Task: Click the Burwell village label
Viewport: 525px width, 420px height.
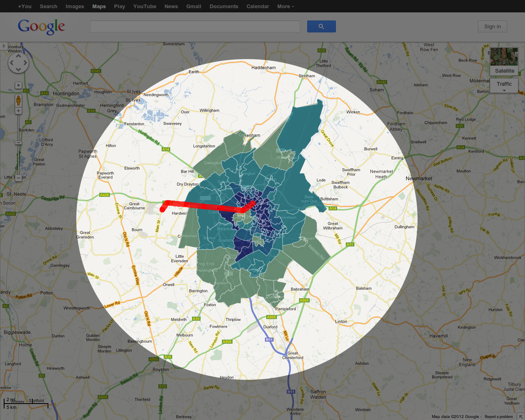Action: [x=371, y=149]
